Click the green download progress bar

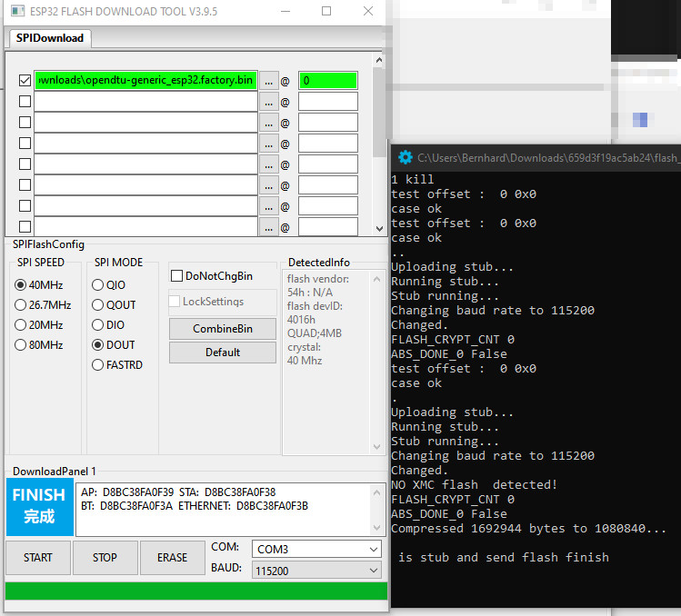coord(195,591)
